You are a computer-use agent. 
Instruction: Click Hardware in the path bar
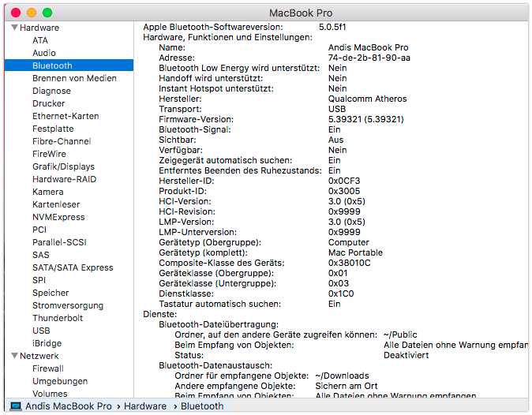(x=145, y=406)
